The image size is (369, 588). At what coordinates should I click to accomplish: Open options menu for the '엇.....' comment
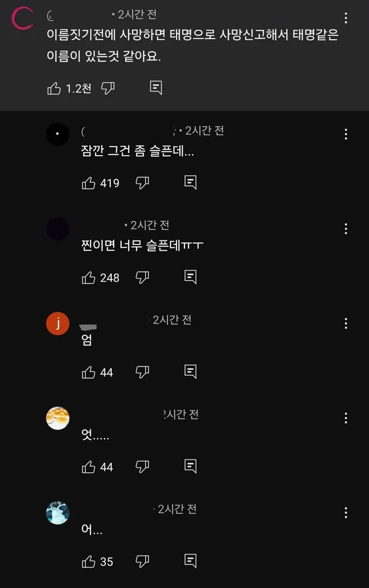345,418
